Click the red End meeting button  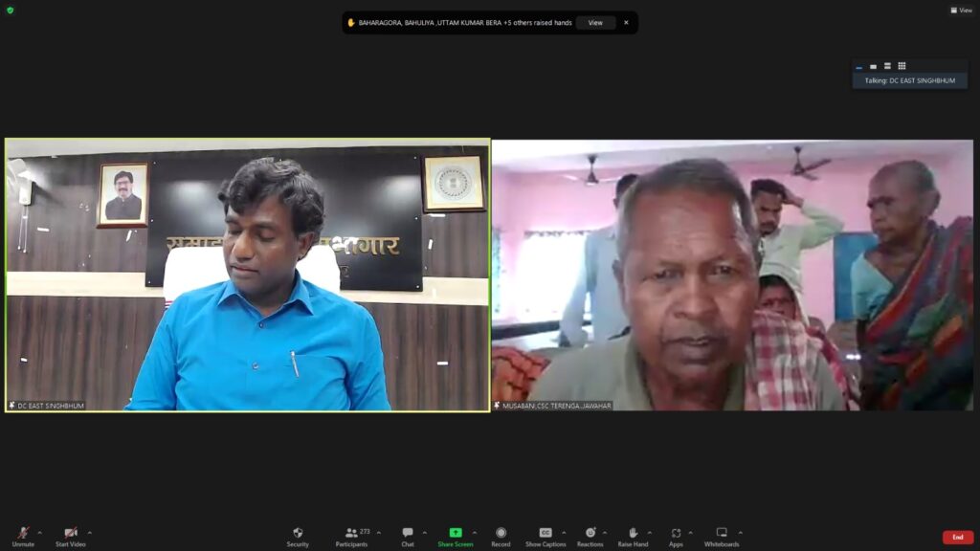pos(957,538)
